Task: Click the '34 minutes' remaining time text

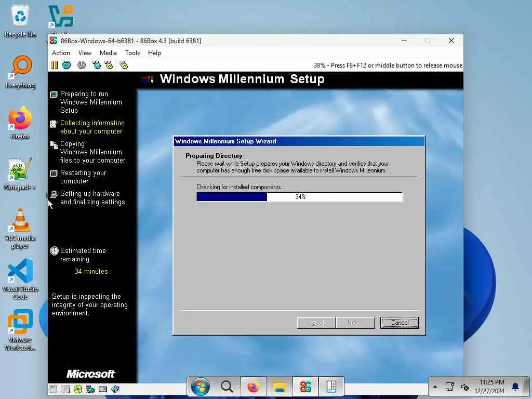Action: pyautogui.click(x=91, y=271)
